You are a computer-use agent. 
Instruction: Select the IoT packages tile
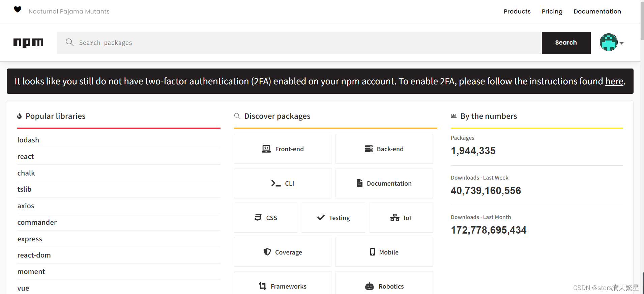[x=401, y=218]
